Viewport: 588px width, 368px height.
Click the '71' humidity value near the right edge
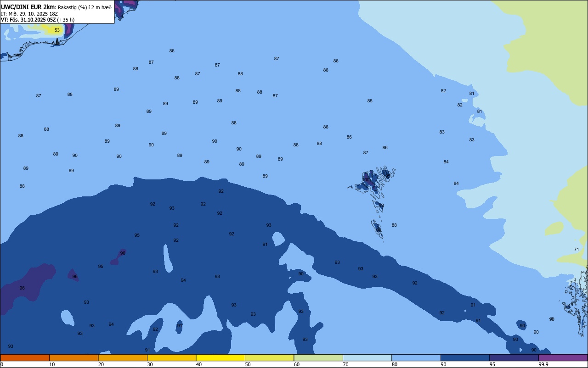(577, 250)
